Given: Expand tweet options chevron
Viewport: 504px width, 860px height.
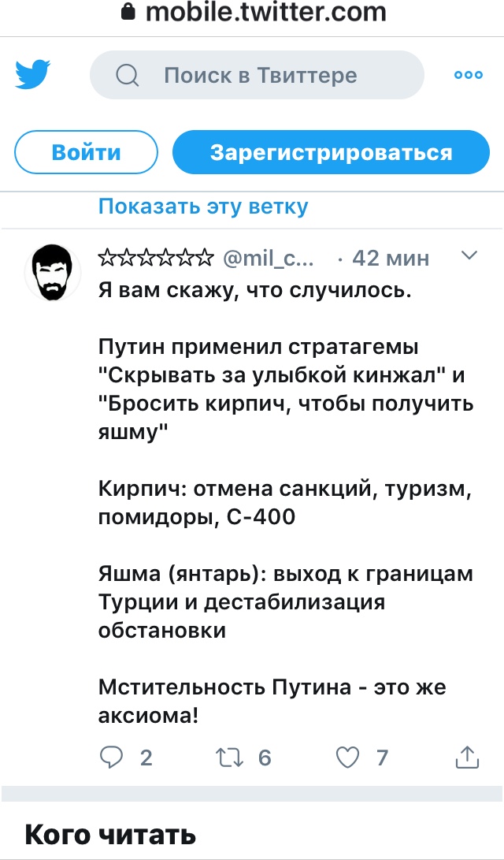Looking at the screenshot, I should [469, 255].
